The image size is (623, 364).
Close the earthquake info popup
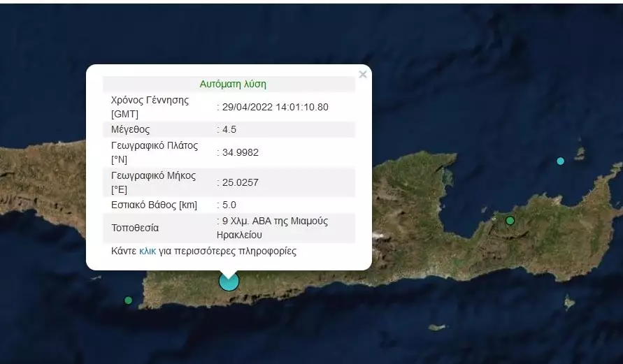362,75
